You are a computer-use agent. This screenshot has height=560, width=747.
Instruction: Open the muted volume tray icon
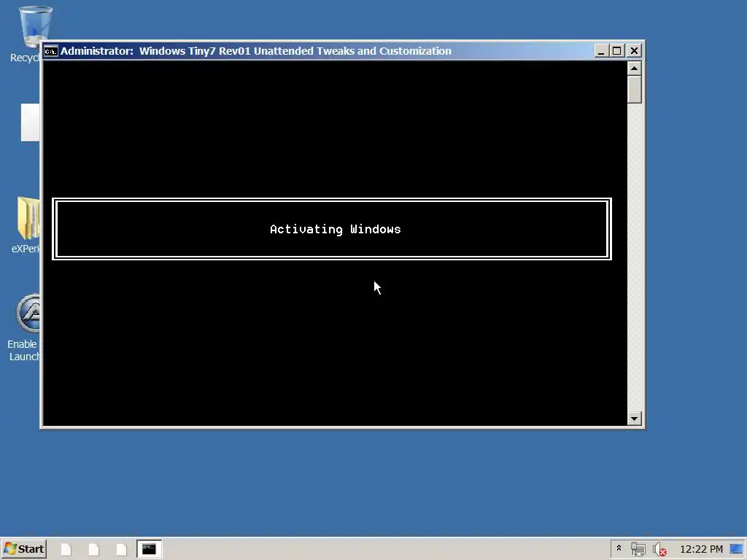(659, 550)
